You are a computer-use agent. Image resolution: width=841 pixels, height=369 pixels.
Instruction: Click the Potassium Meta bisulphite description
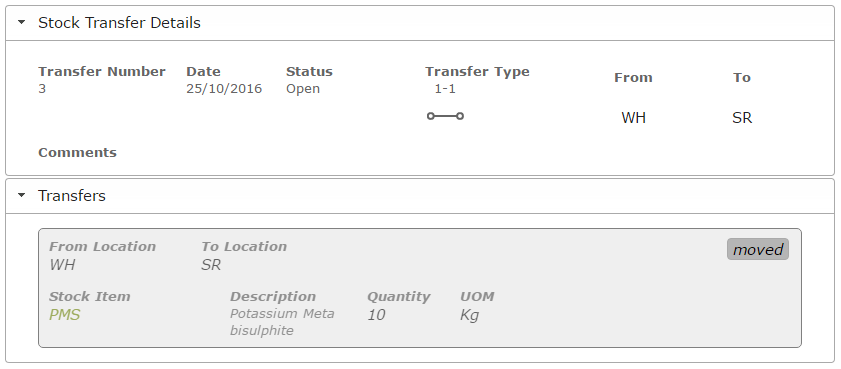(282, 322)
